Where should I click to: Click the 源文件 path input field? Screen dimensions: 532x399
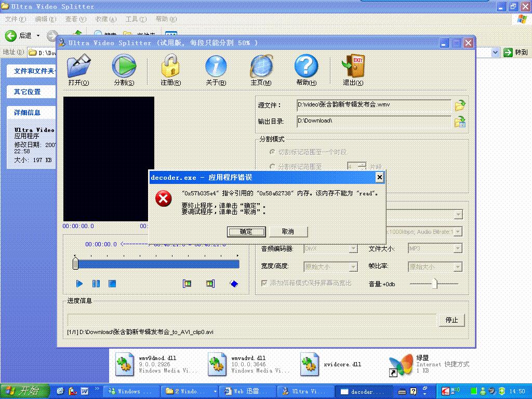click(374, 105)
